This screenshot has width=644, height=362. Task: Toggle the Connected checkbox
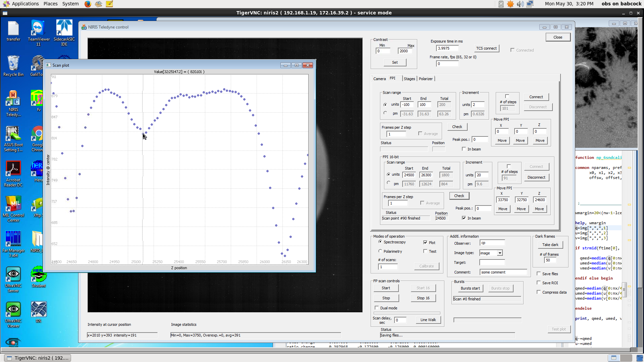coord(512,50)
